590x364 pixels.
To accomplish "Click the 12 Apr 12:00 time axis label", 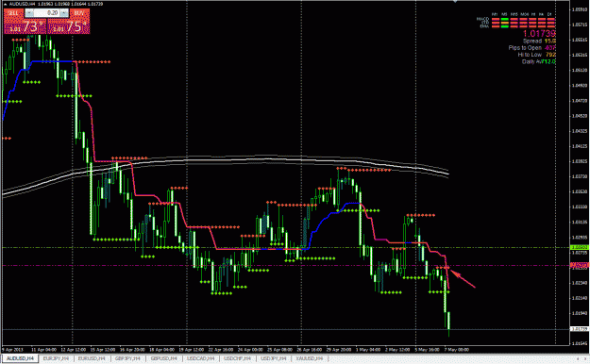I will (x=74, y=350).
